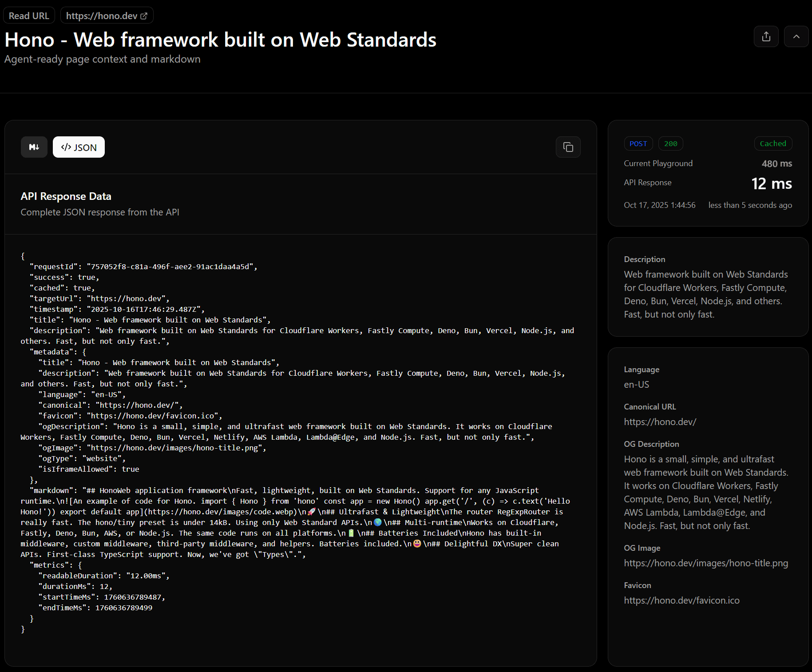Open the Read URL menu
This screenshot has width=812, height=672.
28,15
